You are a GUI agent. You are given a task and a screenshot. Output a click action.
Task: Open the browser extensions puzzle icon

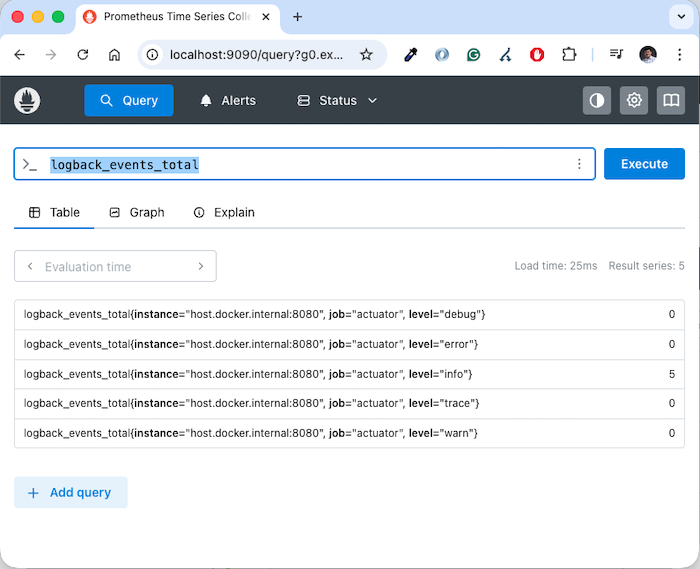tap(569, 55)
